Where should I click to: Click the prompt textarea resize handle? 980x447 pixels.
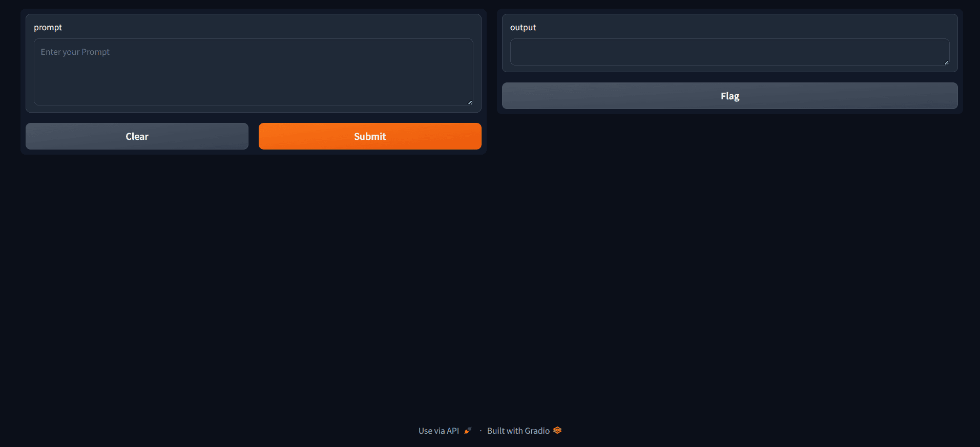(470, 102)
